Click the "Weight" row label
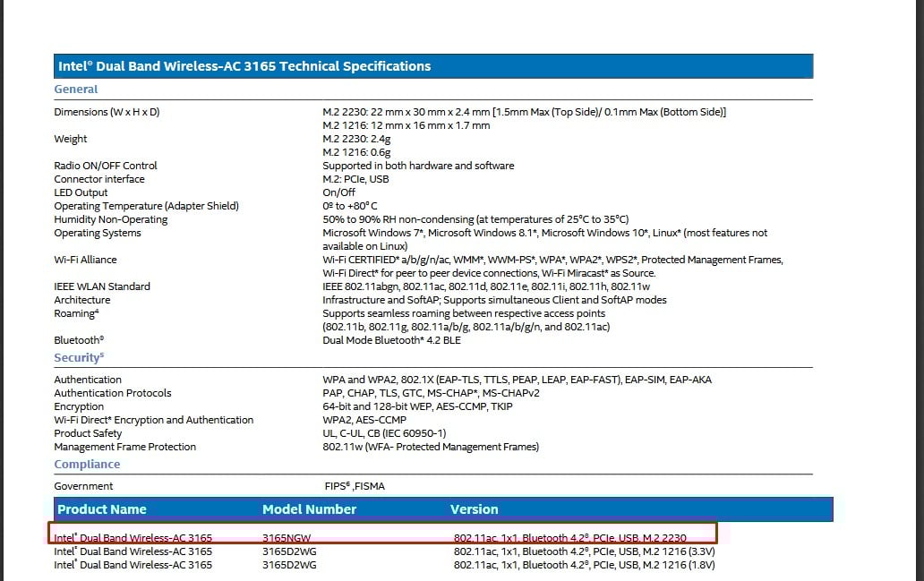924x581 pixels. tap(70, 139)
